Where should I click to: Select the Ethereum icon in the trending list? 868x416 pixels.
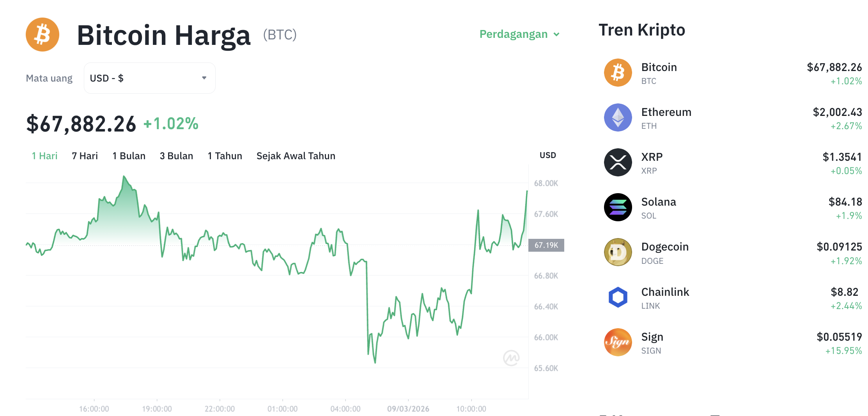(618, 117)
